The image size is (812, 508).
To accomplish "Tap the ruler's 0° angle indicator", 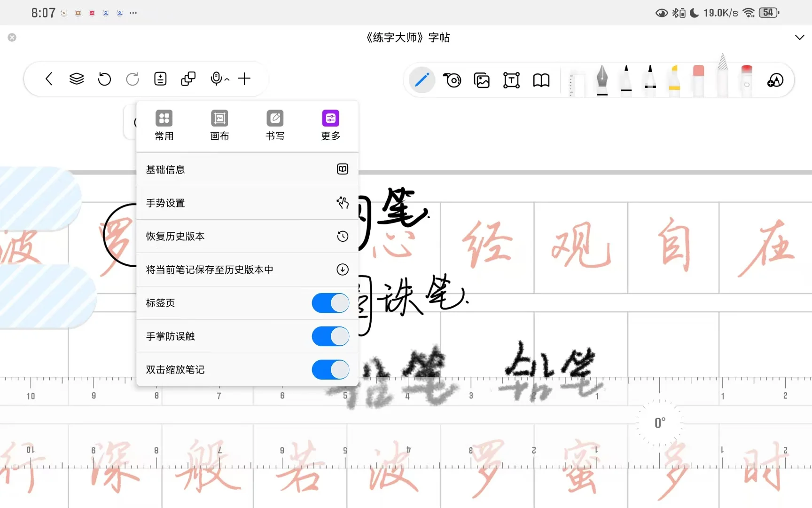I will (660, 423).
